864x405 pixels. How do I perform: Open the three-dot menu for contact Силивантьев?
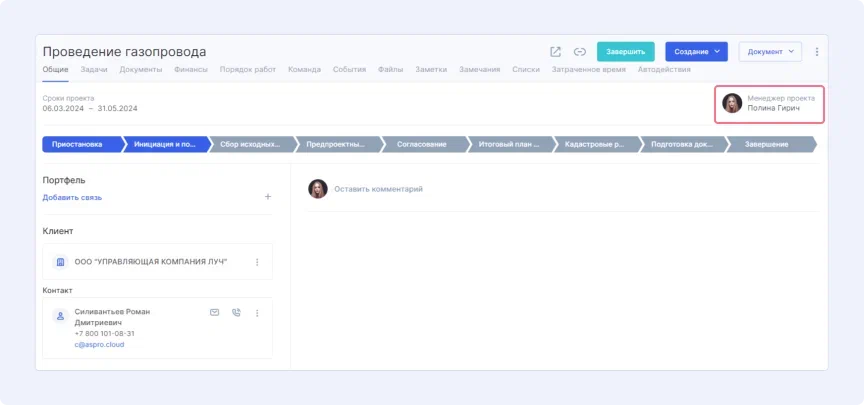257,313
